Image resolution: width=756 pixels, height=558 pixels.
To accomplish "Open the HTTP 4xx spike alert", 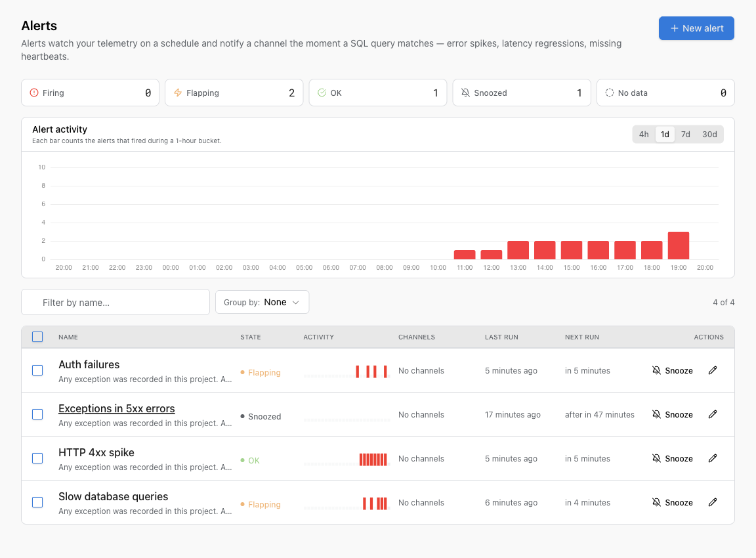I will point(96,452).
